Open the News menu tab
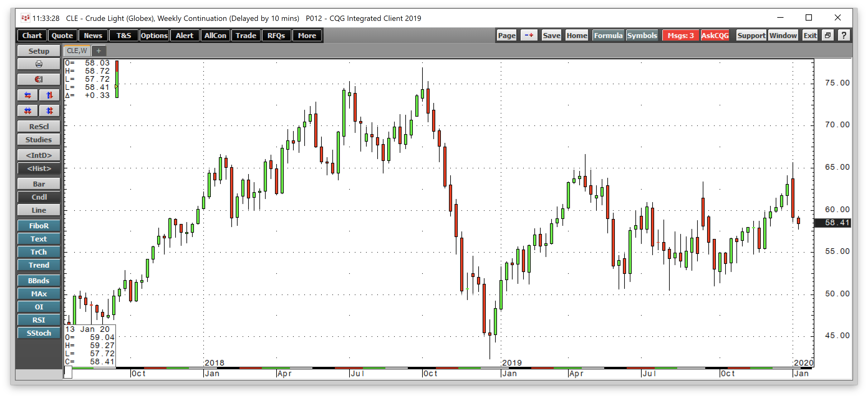 (x=93, y=35)
